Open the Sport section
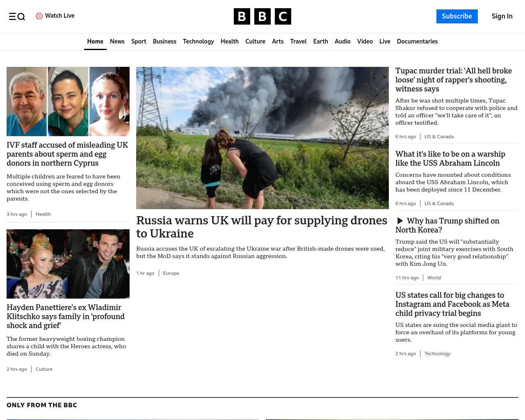This screenshot has height=420, width=525. [139, 41]
